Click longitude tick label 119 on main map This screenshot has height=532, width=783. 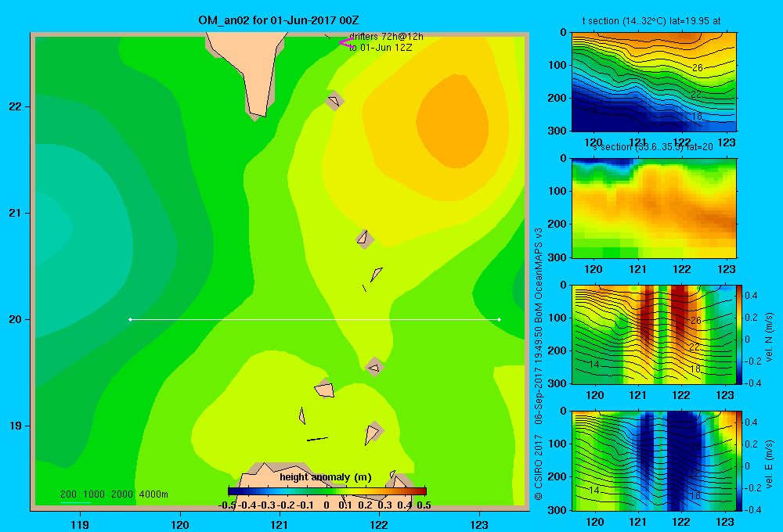click(80, 525)
